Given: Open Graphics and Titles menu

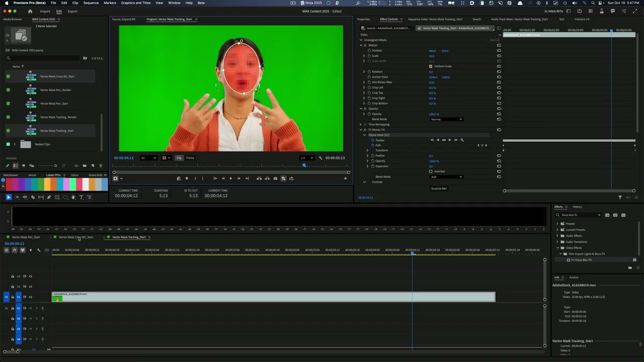Looking at the screenshot, I should point(136,3).
